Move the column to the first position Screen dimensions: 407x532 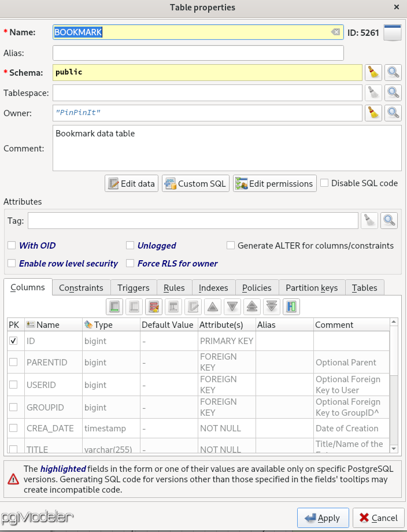[x=252, y=306]
